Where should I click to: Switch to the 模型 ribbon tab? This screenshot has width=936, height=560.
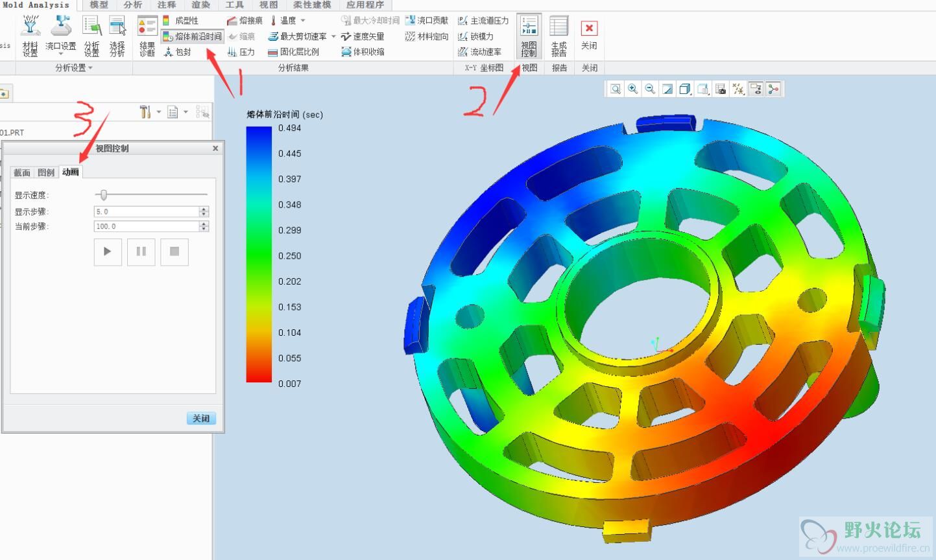99,5
